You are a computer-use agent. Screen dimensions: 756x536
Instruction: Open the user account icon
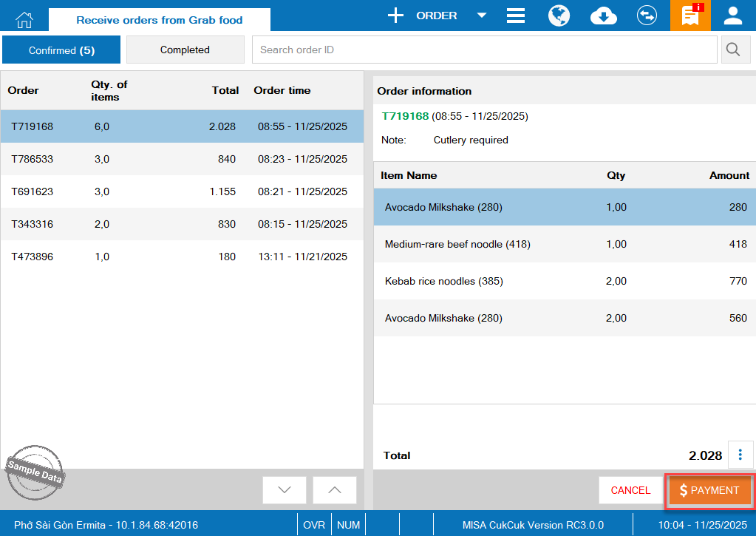pyautogui.click(x=733, y=16)
